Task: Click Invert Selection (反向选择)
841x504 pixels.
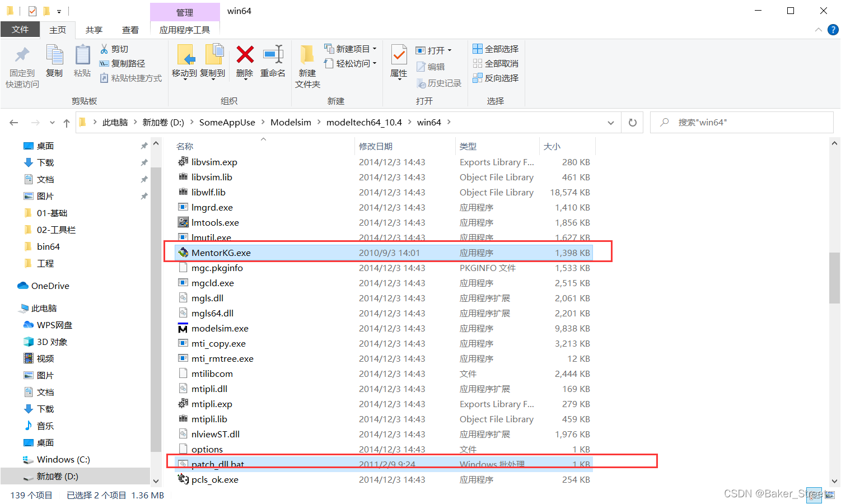Action: (x=496, y=78)
